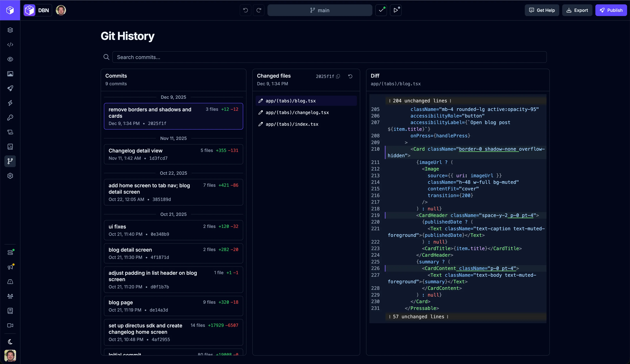630x364 pixels.
Task: Open the image assets sidebar icon
Action: pyautogui.click(x=10, y=74)
